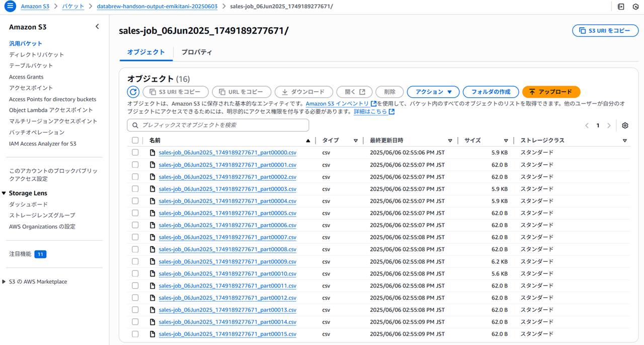Click the prefix object search field
The width and height of the screenshot is (644, 345).
(x=218, y=125)
